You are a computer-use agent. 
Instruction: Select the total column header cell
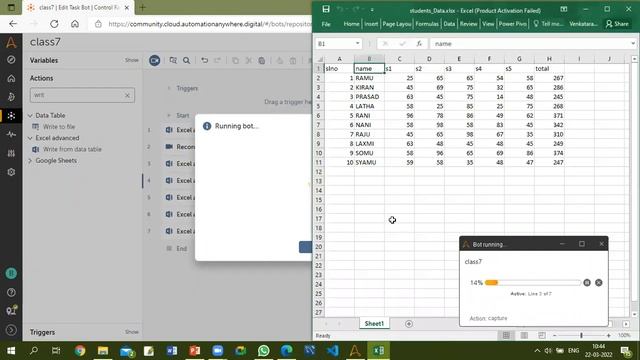pos(549,69)
